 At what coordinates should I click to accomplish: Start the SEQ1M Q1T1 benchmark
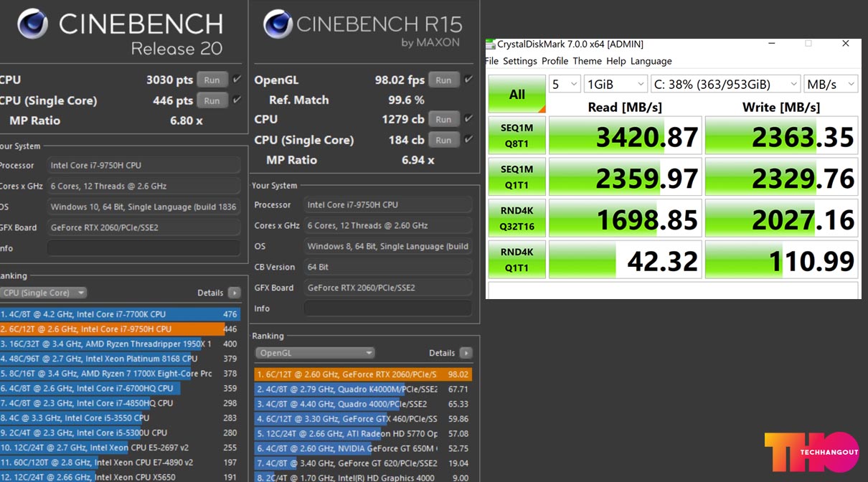pyautogui.click(x=517, y=176)
